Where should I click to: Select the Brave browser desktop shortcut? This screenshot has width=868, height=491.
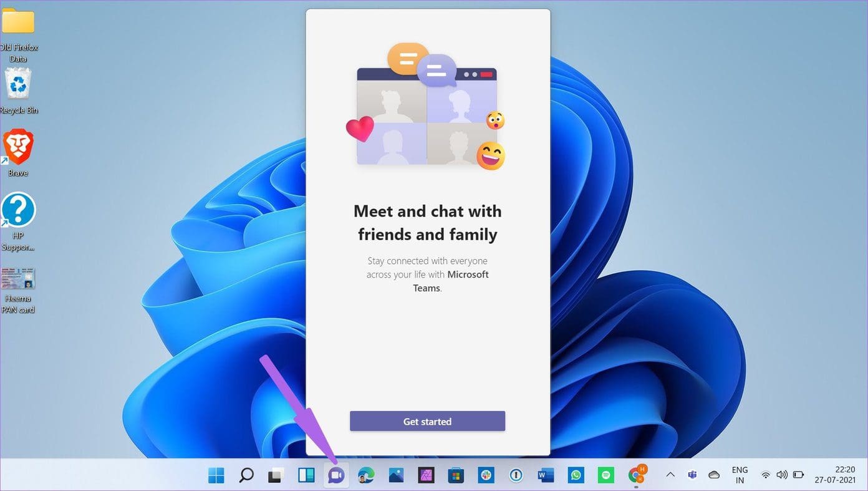[18, 153]
